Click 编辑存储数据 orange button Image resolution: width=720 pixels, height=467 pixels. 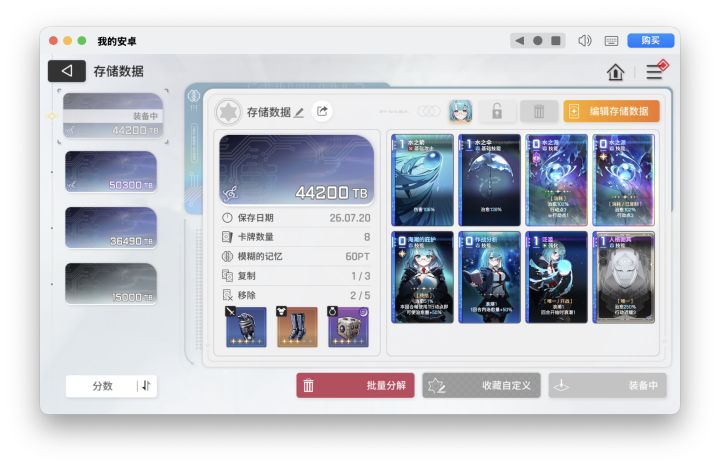pos(611,111)
